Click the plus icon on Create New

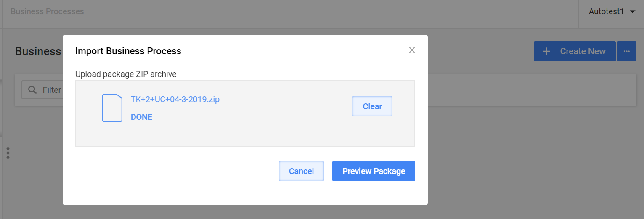(x=546, y=51)
